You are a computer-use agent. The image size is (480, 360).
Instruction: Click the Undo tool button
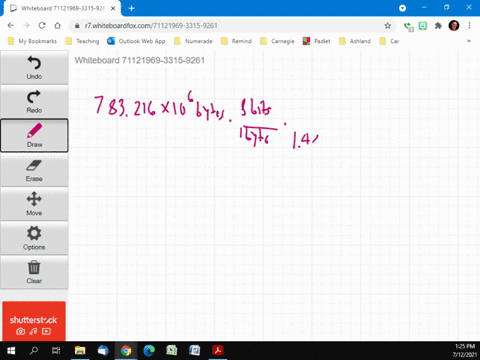point(34,68)
